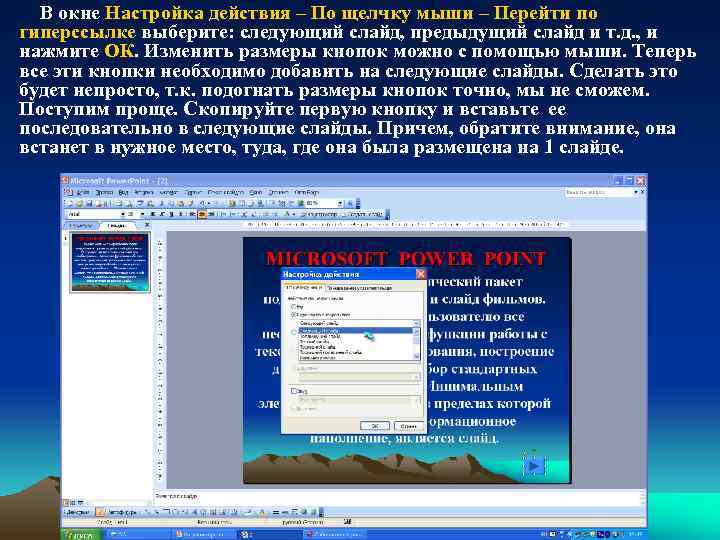The width and height of the screenshot is (720, 540).
Task: Select Перейти по гиперссылке radio button
Action: 294,315
